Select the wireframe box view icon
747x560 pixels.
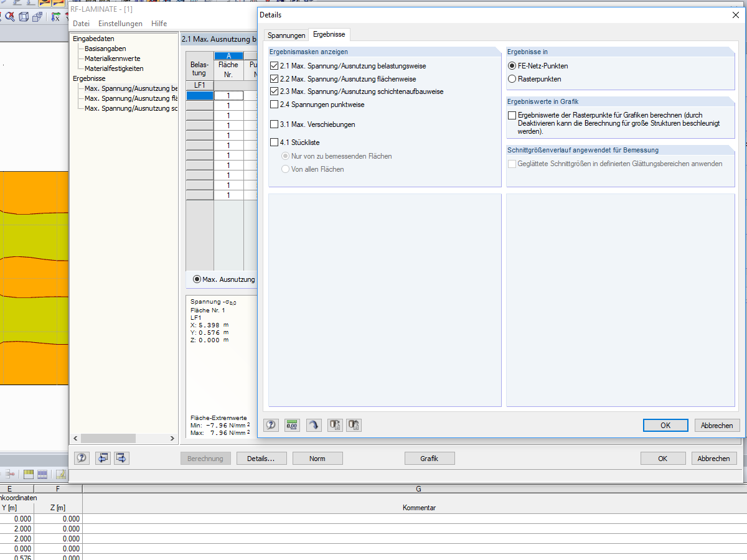point(24,17)
